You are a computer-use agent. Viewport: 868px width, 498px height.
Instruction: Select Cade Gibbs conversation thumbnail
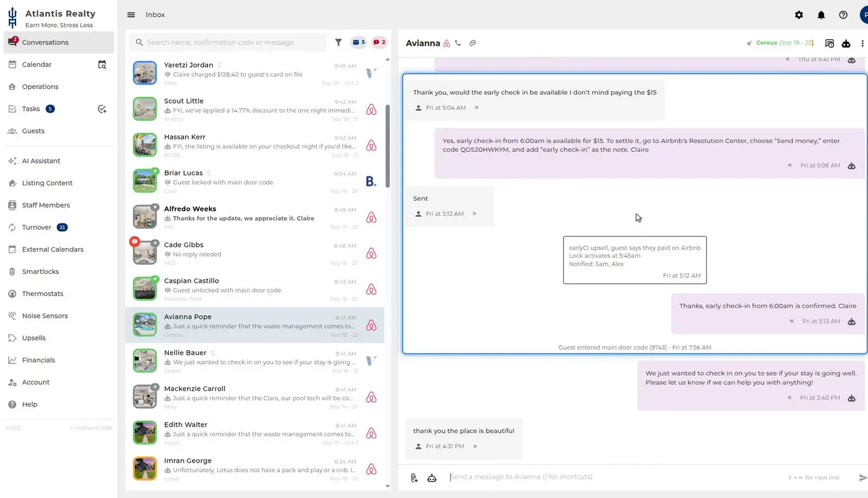click(144, 252)
